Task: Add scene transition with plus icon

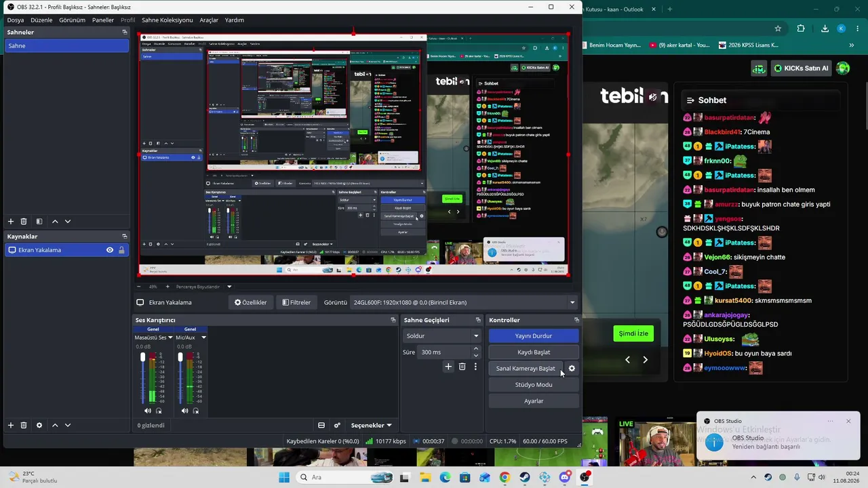Action: click(x=448, y=367)
